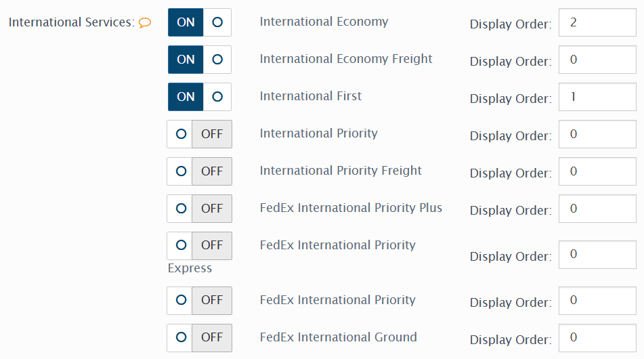644x359 pixels.
Task: Toggle the last FedEx International Priority switch
Action: tap(199, 300)
